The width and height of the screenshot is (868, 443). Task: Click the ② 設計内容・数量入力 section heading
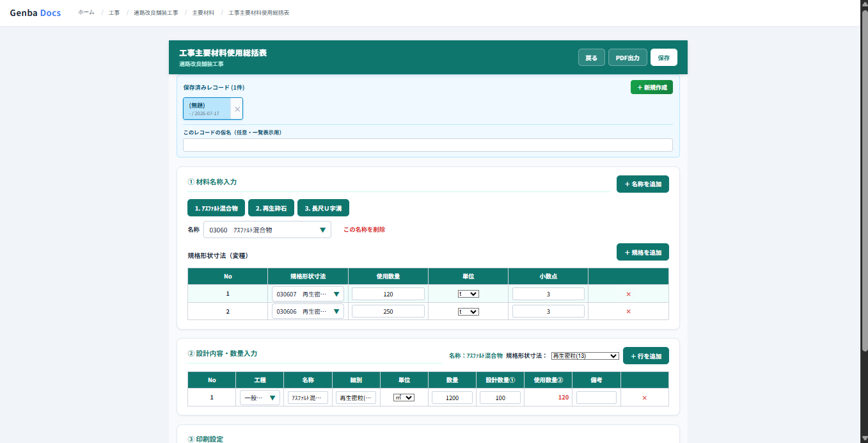pos(223,353)
